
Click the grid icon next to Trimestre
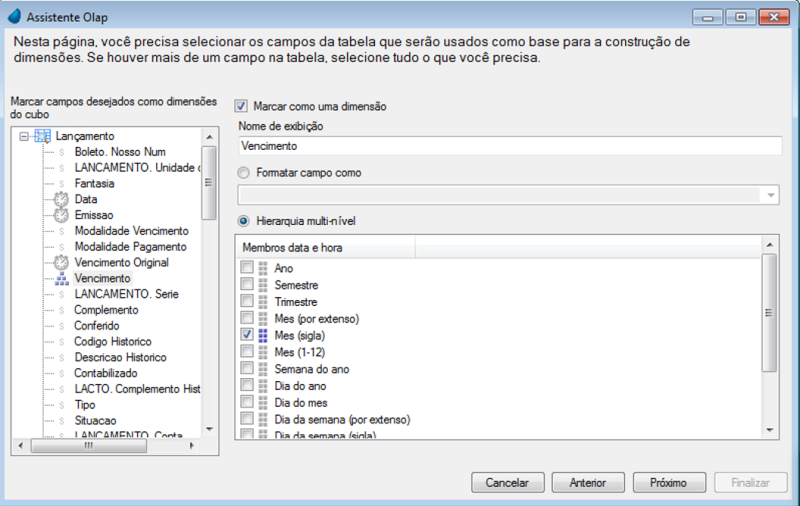coord(263,302)
